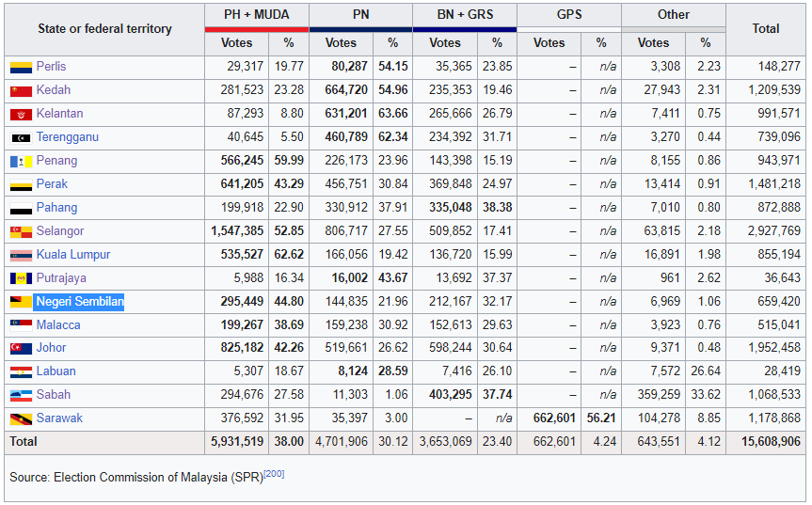Click the Putrajaya flag icon

coord(21,279)
